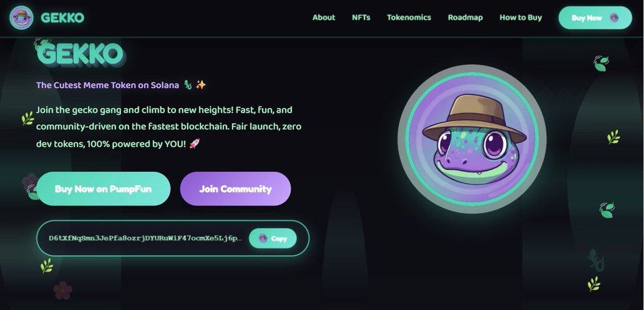Viewport: 644px width, 310px height.
Task: Click the large GEKKO hero title
Action: click(x=80, y=54)
